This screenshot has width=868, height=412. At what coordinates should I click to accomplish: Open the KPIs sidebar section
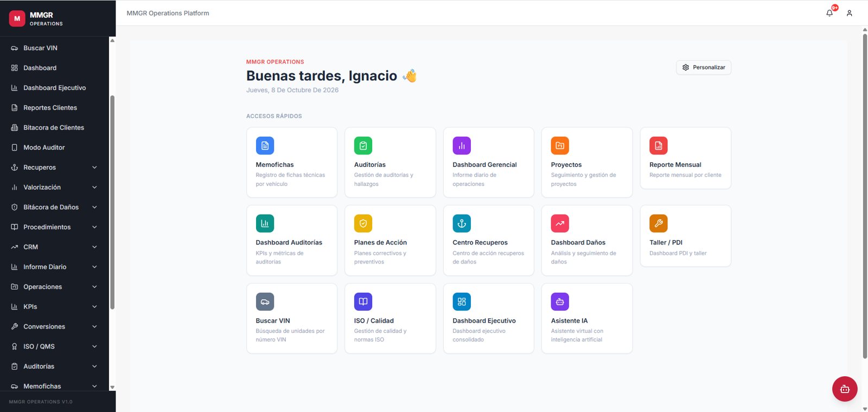pyautogui.click(x=54, y=307)
